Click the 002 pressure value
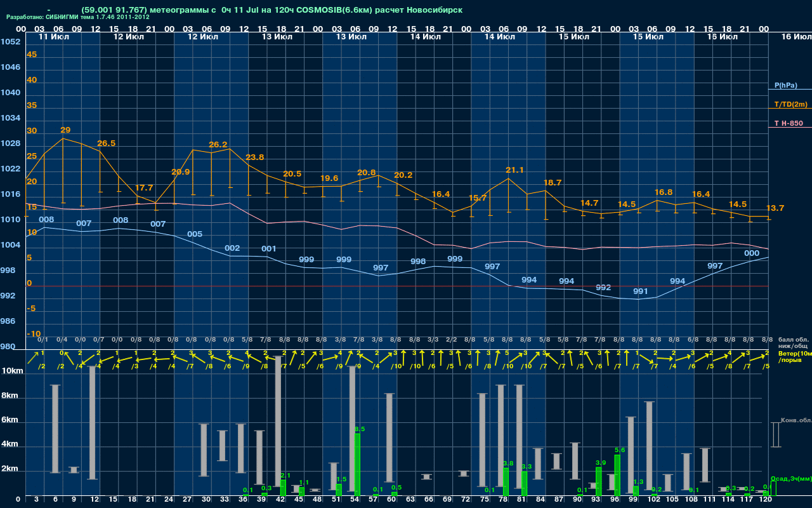 [232, 248]
